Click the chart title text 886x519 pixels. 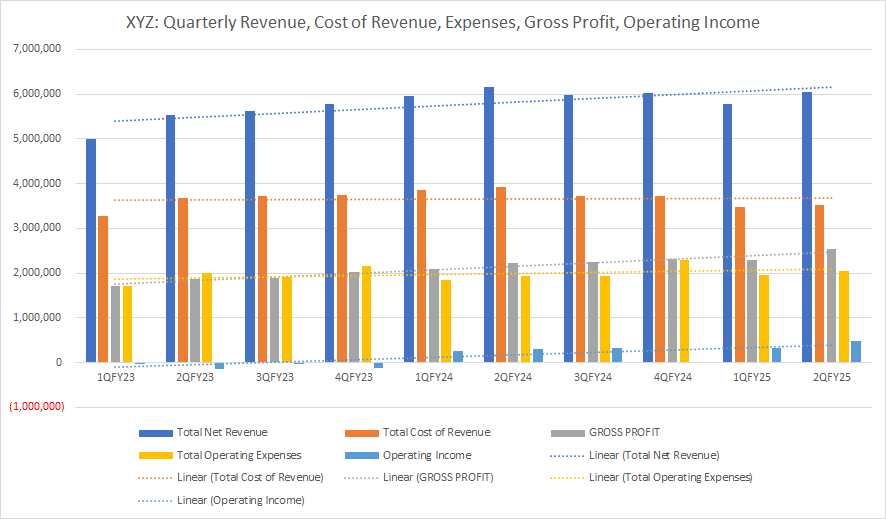(442, 22)
